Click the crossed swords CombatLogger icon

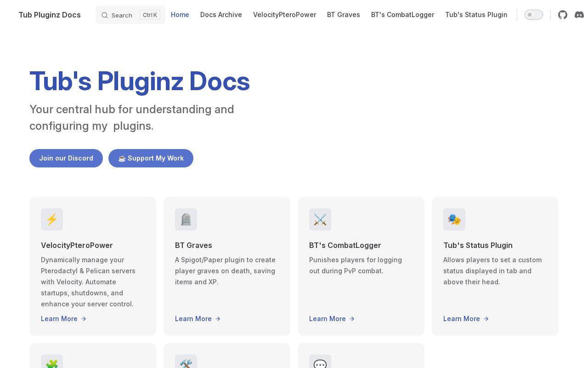pyautogui.click(x=320, y=219)
